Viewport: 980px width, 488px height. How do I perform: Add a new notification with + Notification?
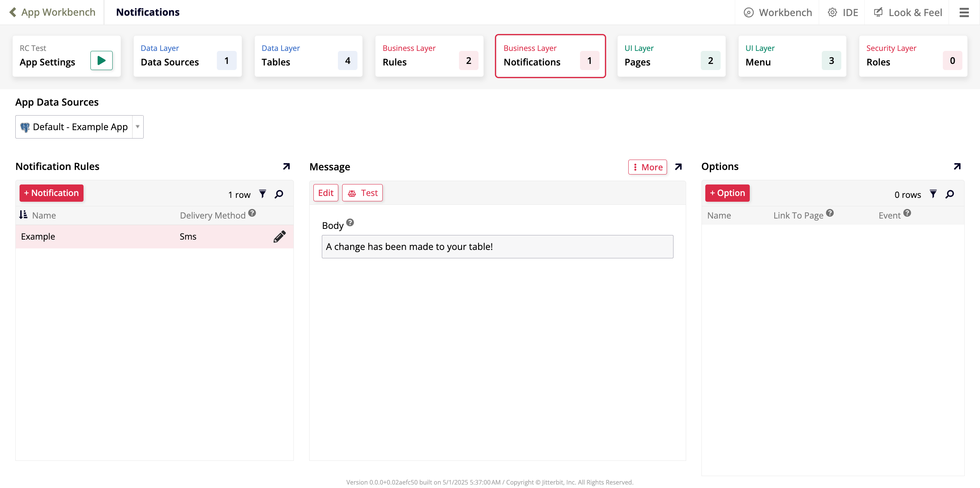point(51,193)
